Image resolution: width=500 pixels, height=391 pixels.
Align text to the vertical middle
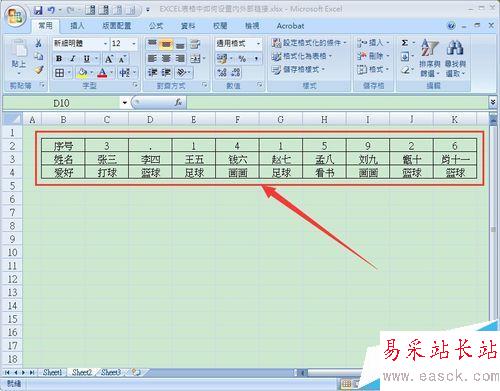pyautogui.click(x=166, y=44)
